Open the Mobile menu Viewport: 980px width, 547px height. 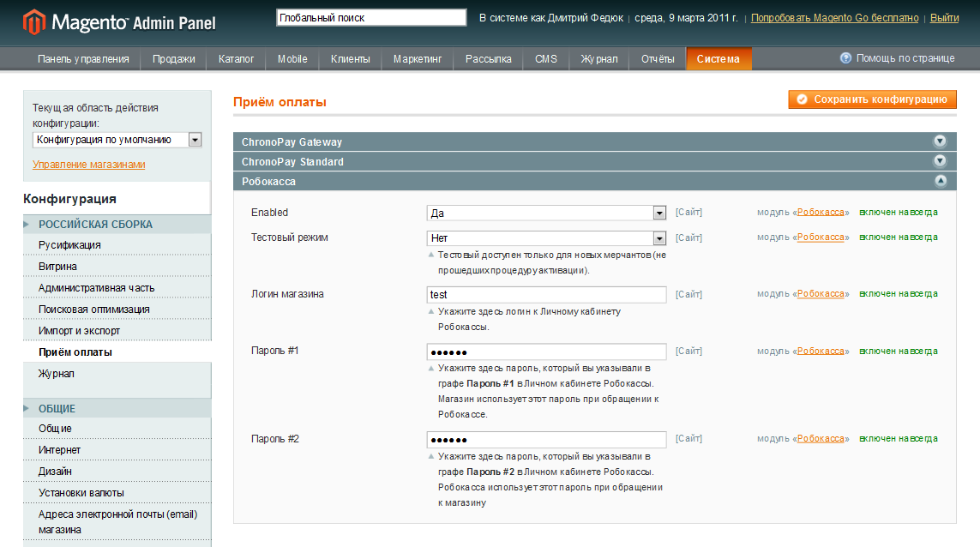[292, 59]
